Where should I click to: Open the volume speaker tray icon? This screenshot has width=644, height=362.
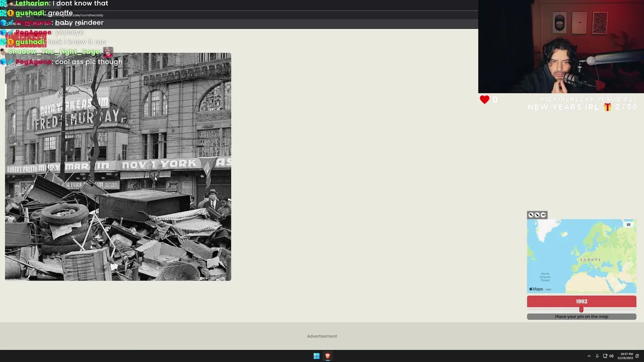(611, 356)
